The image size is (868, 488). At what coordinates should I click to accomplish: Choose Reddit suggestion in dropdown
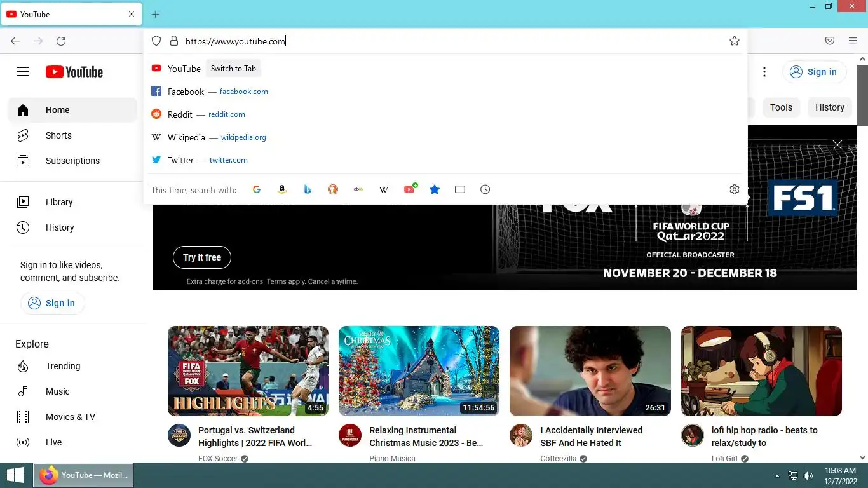tap(445, 114)
